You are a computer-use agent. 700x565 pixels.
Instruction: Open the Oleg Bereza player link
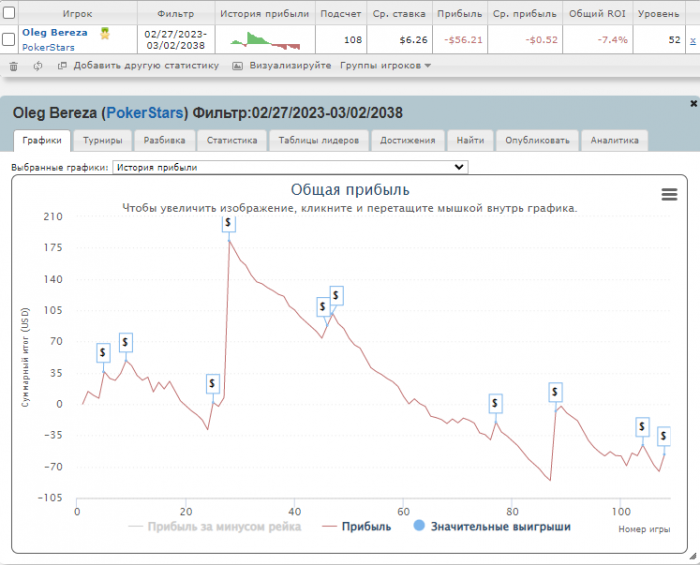(55, 33)
